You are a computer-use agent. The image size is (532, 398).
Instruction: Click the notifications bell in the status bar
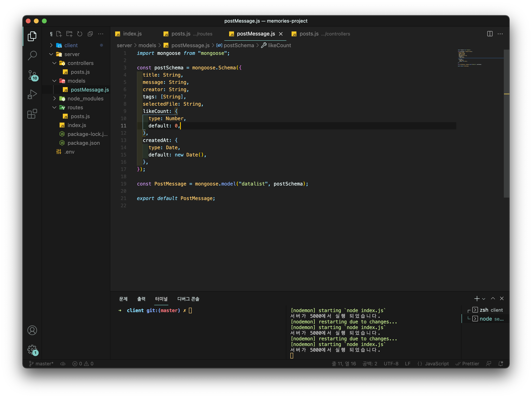pyautogui.click(x=501, y=364)
